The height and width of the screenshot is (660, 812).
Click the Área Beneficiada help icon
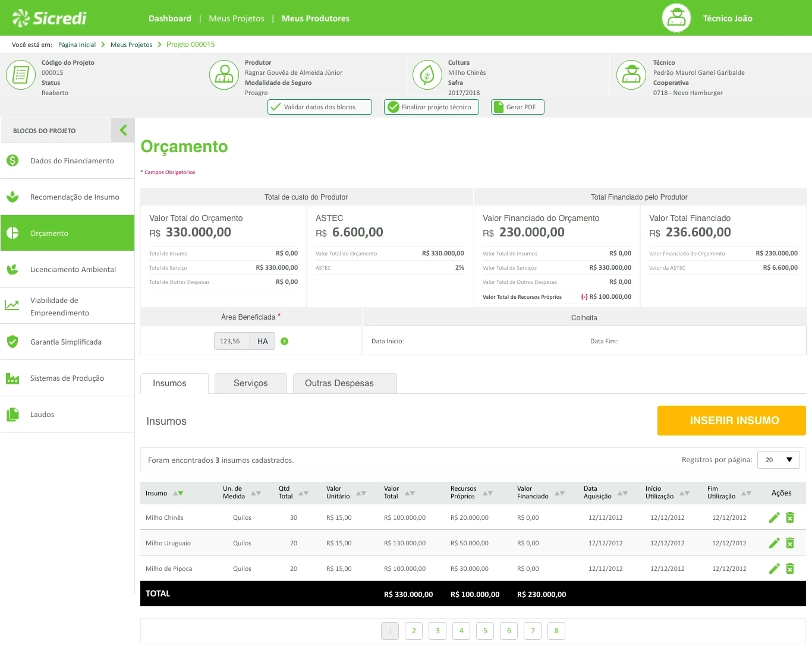[284, 341]
